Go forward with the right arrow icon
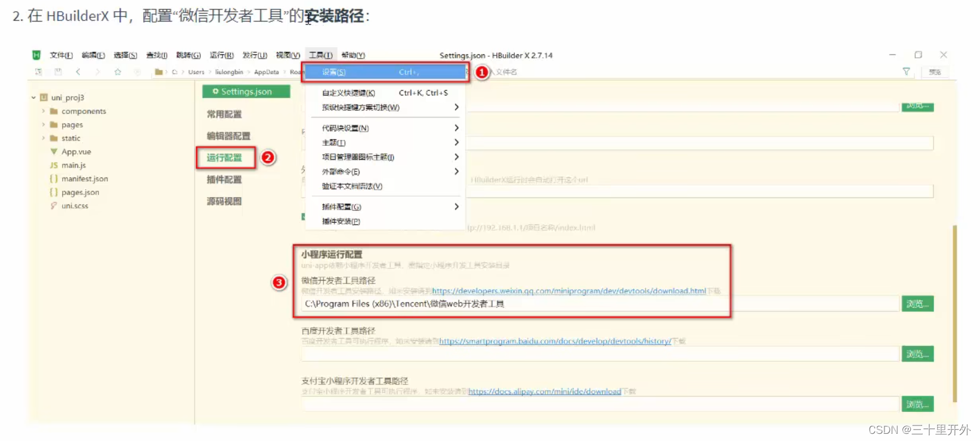980x441 pixels. [x=98, y=72]
